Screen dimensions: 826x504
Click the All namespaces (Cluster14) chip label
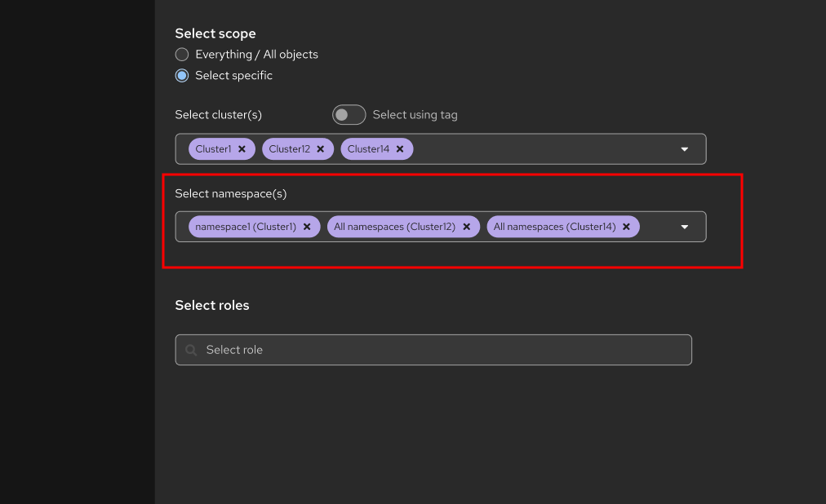554,227
